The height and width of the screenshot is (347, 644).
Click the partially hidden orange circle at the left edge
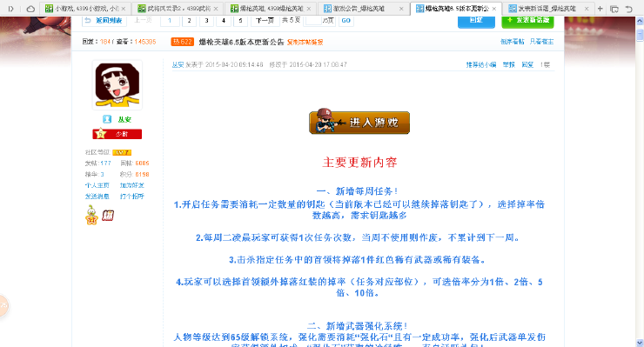click(3, 305)
